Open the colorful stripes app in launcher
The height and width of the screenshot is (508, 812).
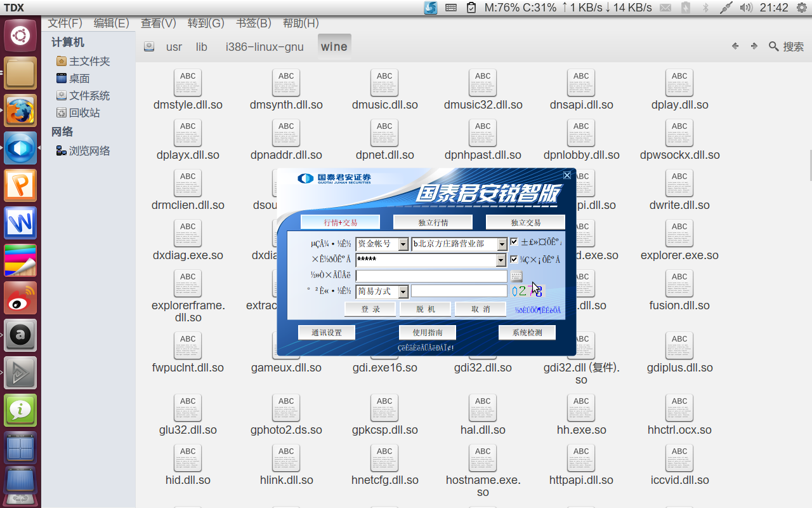coord(20,260)
